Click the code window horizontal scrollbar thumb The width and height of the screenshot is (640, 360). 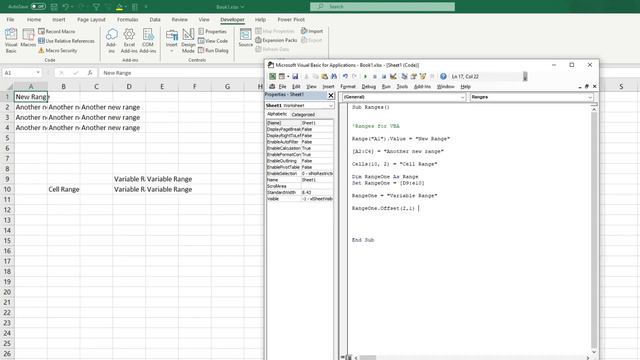367,358
